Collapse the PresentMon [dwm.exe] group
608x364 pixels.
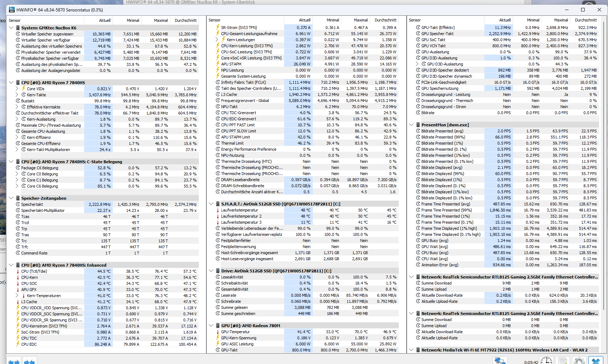411,125
